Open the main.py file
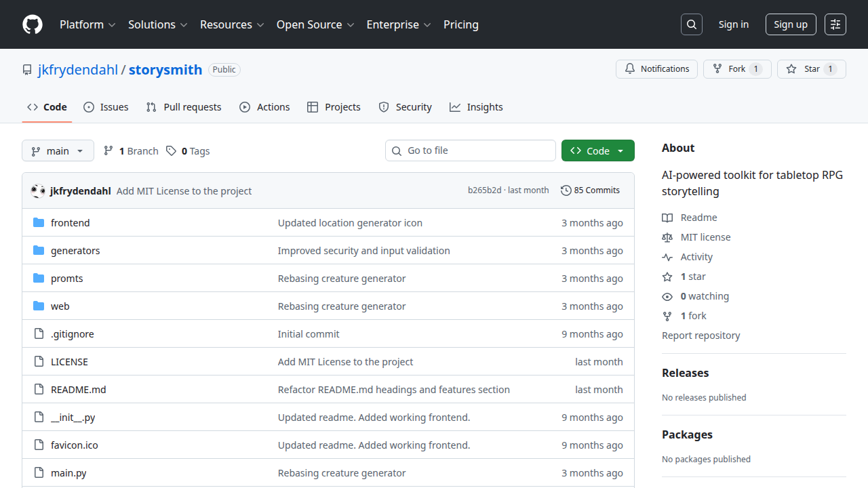This screenshot has width=868, height=488. (x=68, y=473)
